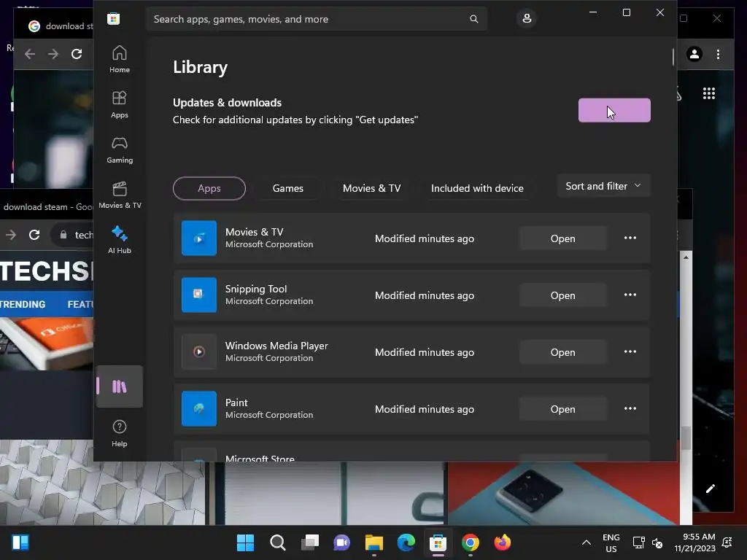Click the Chrome reload button in the back window
This screenshot has height=560, width=747.
(77, 54)
